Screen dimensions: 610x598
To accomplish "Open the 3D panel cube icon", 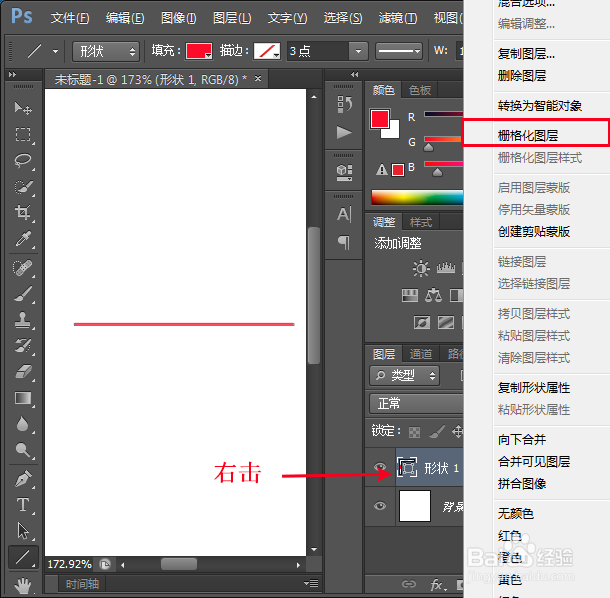I will pyautogui.click(x=344, y=172).
